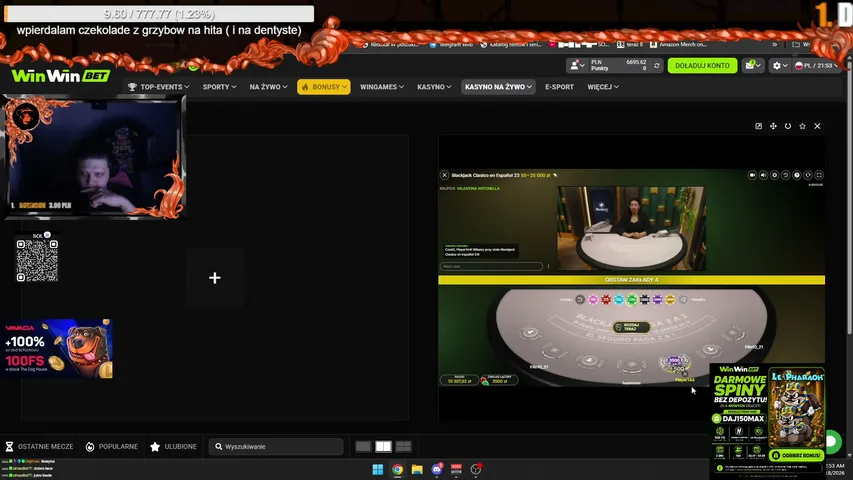Double the bet with x2 button
This screenshot has height=480, width=853.
pos(683,299)
